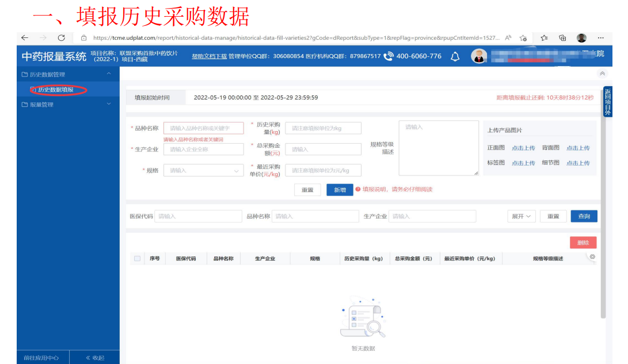
Task: Collapse the 历史数据管理 sidebar section
Action: [109, 74]
